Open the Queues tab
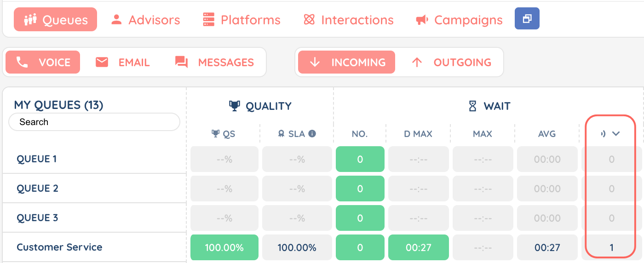The width and height of the screenshot is (644, 263). [x=55, y=20]
